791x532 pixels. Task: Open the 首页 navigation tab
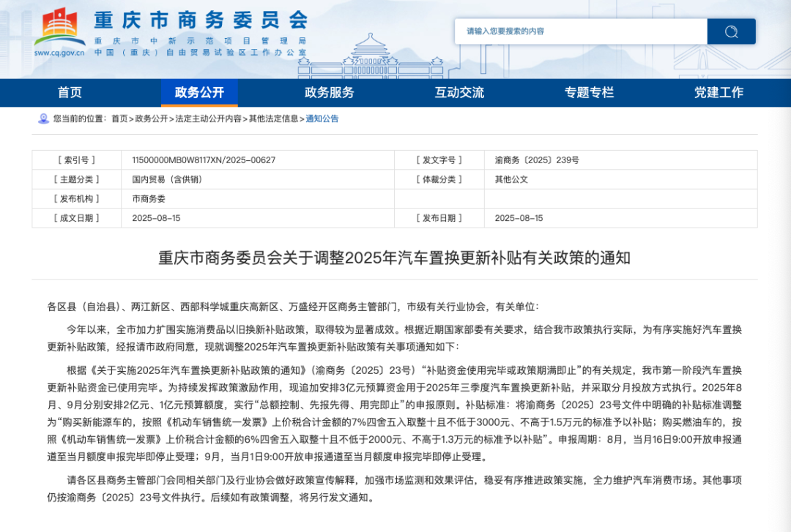tap(70, 92)
